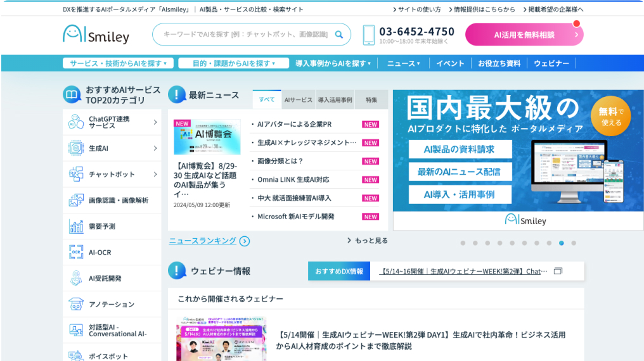Open the 需要予測 chart icon
Screen dimensions: 644x361
pyautogui.click(x=76, y=226)
